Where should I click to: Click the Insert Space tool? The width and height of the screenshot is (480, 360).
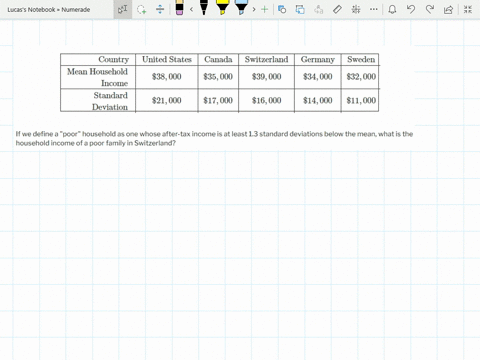[160, 9]
